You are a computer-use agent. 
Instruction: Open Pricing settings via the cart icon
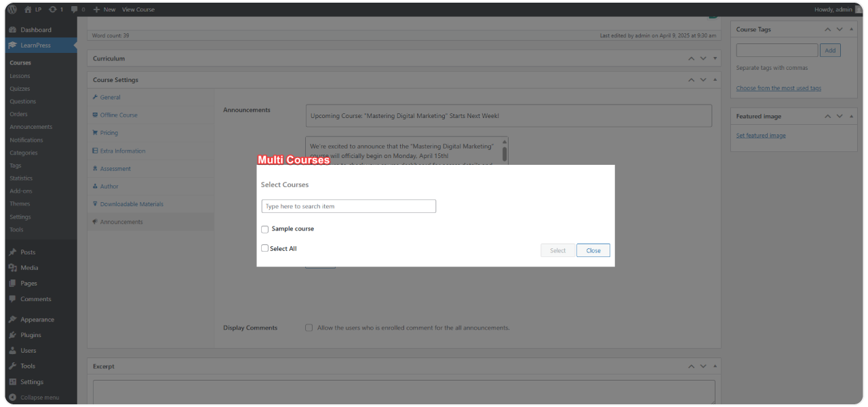point(96,132)
